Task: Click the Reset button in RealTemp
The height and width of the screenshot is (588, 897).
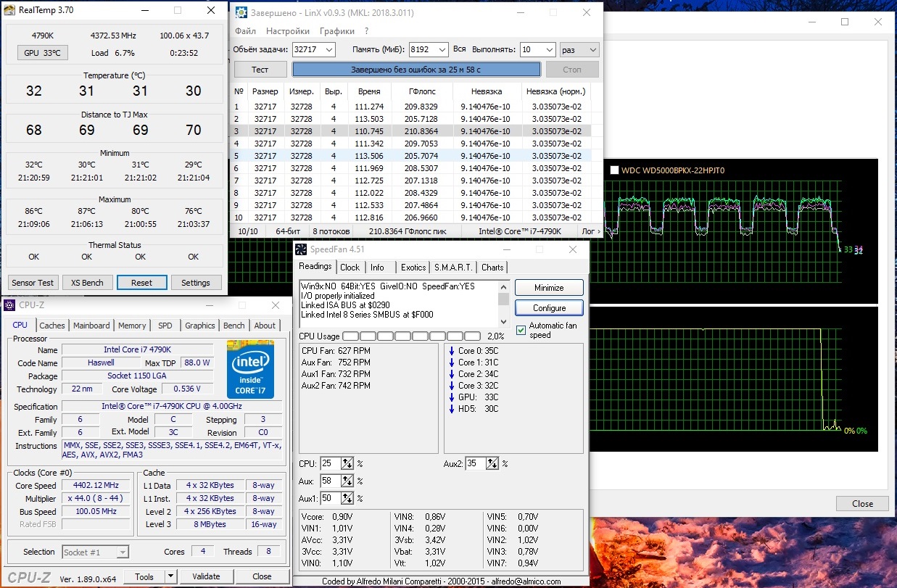Action: click(141, 283)
